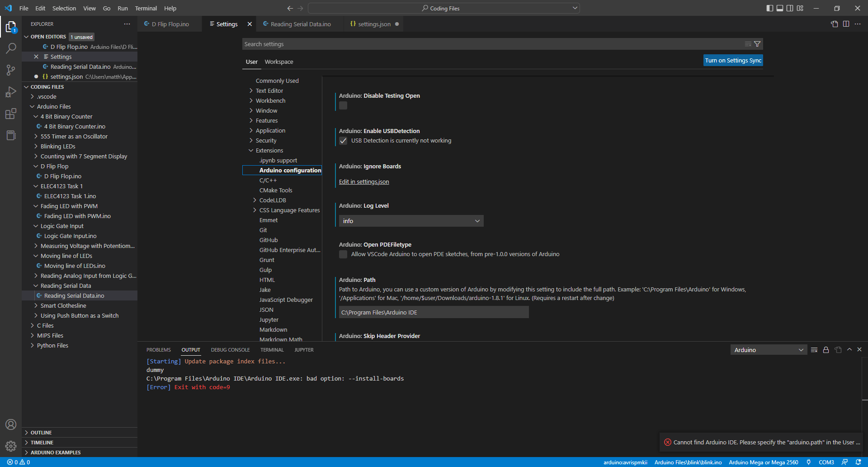This screenshot has height=467, width=868.
Task: Uncheck the Enable USBDetection checkbox
Action: [343, 141]
